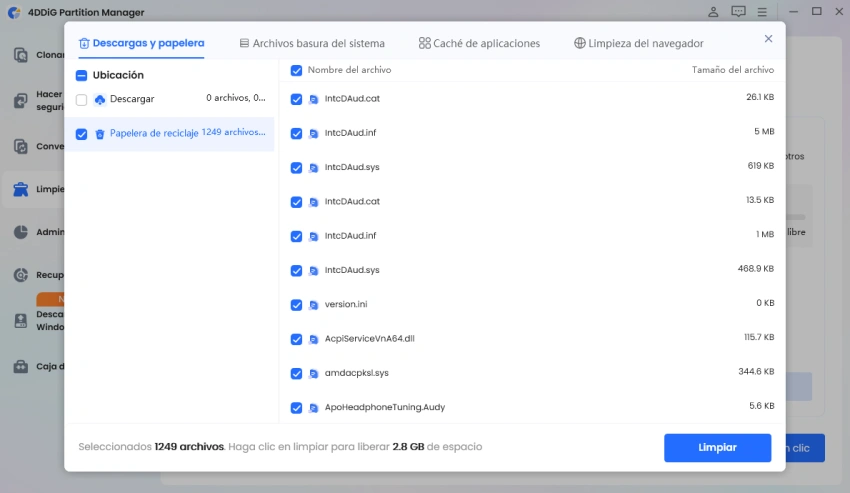Click the 0 KB size value

tap(765, 303)
